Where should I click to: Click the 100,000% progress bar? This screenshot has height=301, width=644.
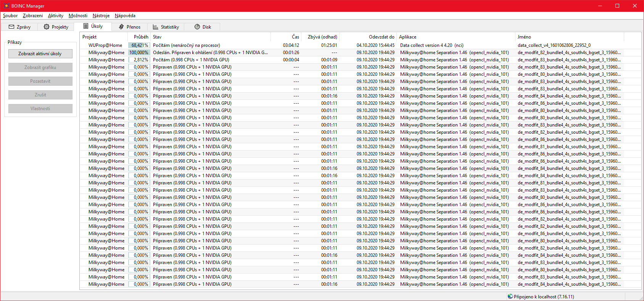point(139,53)
